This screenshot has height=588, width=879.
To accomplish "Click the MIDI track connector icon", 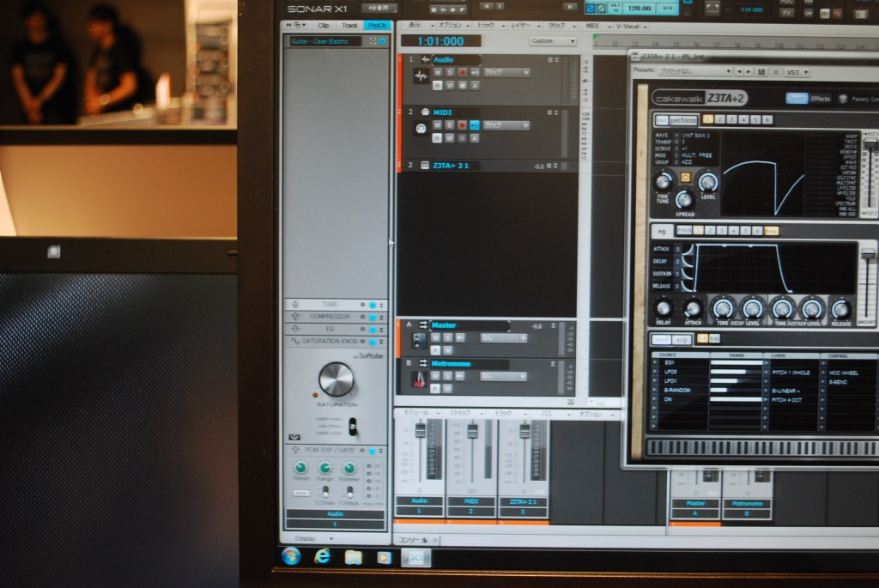I will point(421,129).
